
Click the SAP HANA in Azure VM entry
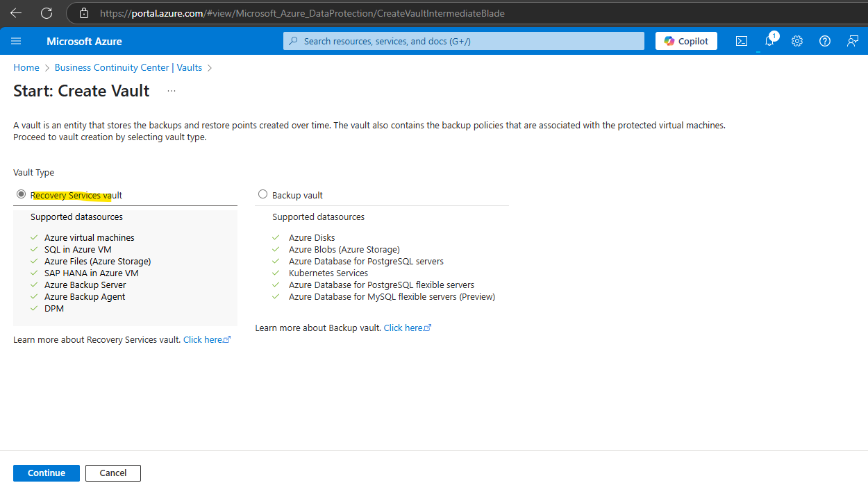92,273
